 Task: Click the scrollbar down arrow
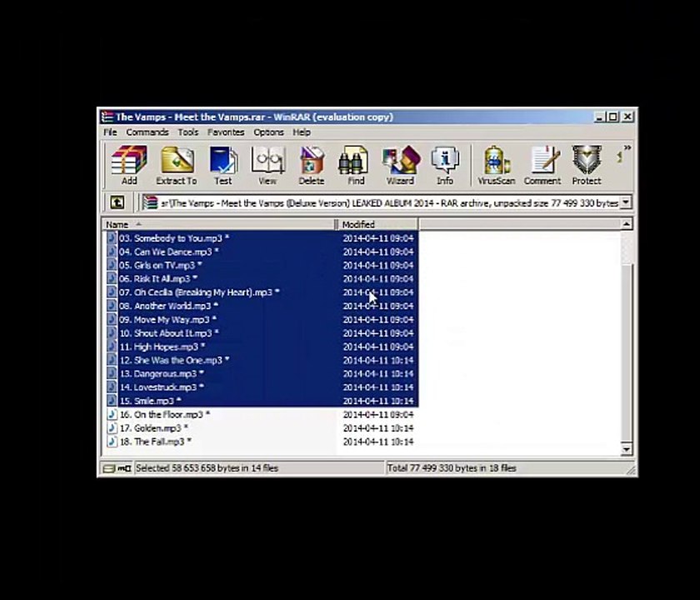click(627, 449)
